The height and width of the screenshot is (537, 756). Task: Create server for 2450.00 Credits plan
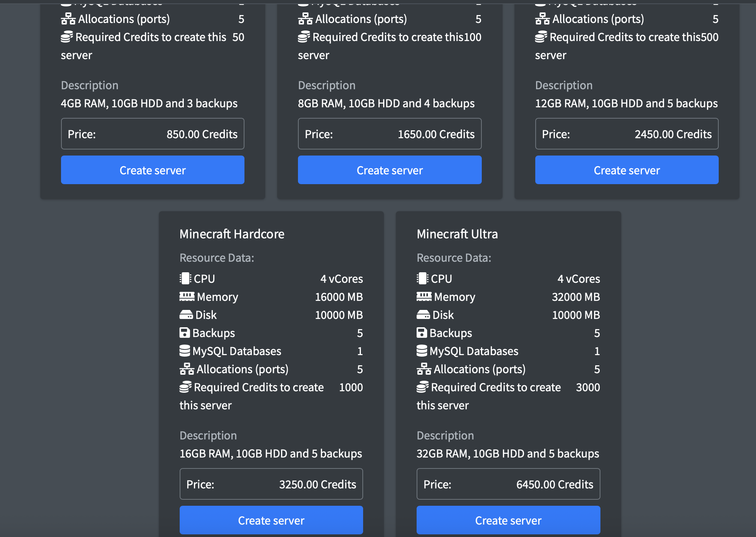pos(626,170)
